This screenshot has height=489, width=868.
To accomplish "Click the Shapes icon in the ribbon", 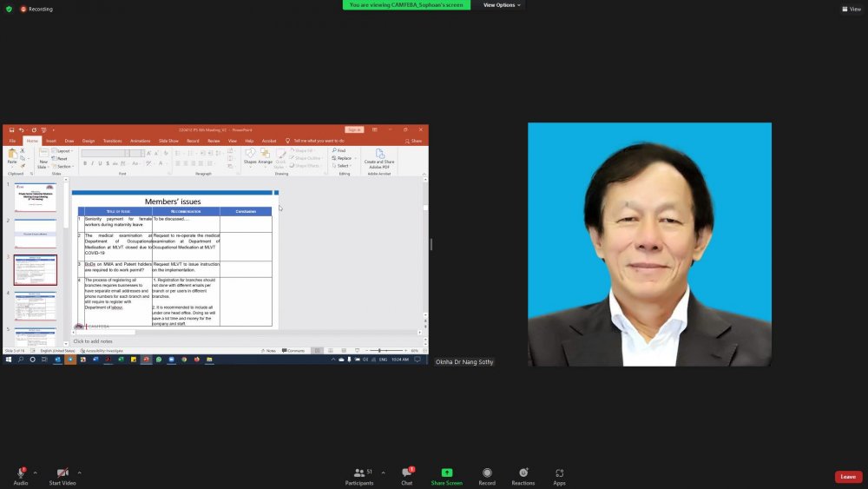I will [x=250, y=155].
